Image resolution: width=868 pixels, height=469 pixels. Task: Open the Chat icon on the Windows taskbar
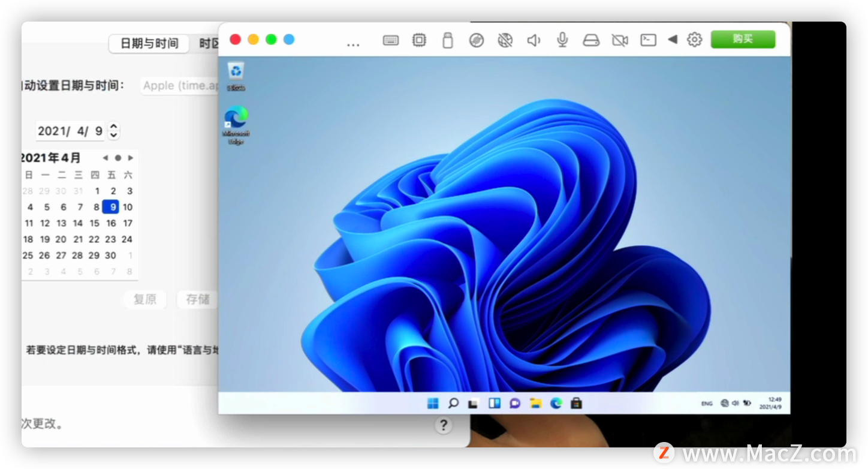(514, 404)
